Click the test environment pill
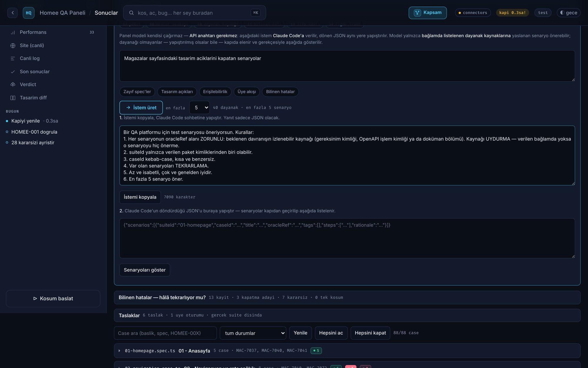This screenshot has height=368, width=588. pyautogui.click(x=543, y=13)
